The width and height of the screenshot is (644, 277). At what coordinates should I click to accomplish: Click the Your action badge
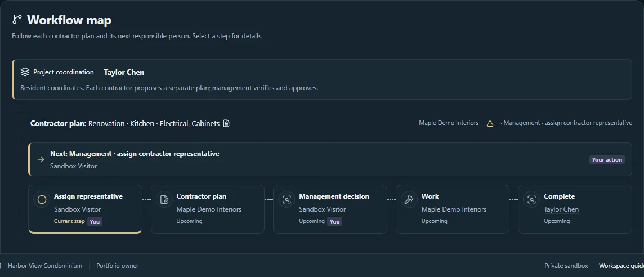(607, 159)
